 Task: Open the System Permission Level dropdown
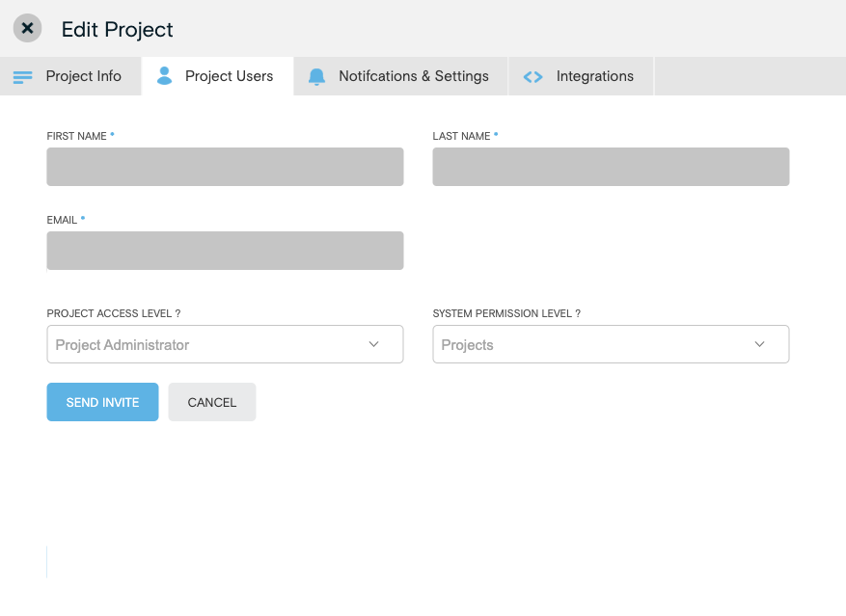point(611,344)
